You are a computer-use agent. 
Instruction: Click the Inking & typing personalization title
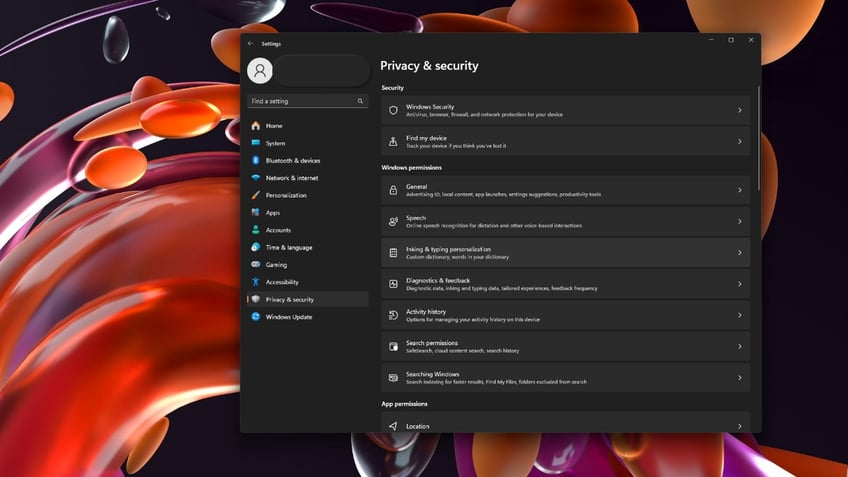pyautogui.click(x=448, y=249)
